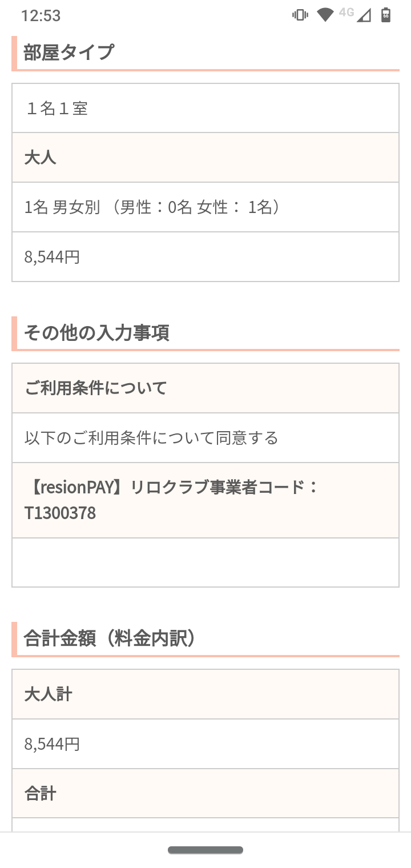Image resolution: width=411 pixels, height=868 pixels.
Task: Select the １名１室 room type row
Action: [x=205, y=108]
